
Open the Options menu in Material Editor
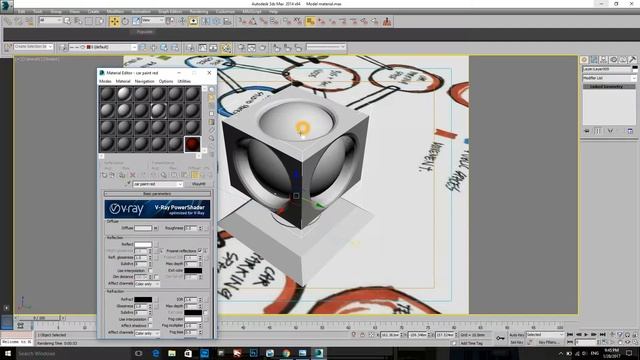click(x=166, y=81)
